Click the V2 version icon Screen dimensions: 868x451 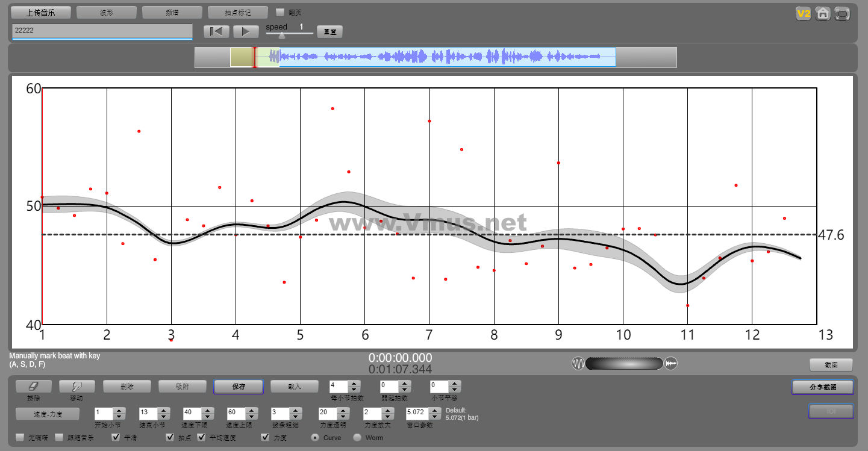click(x=803, y=14)
